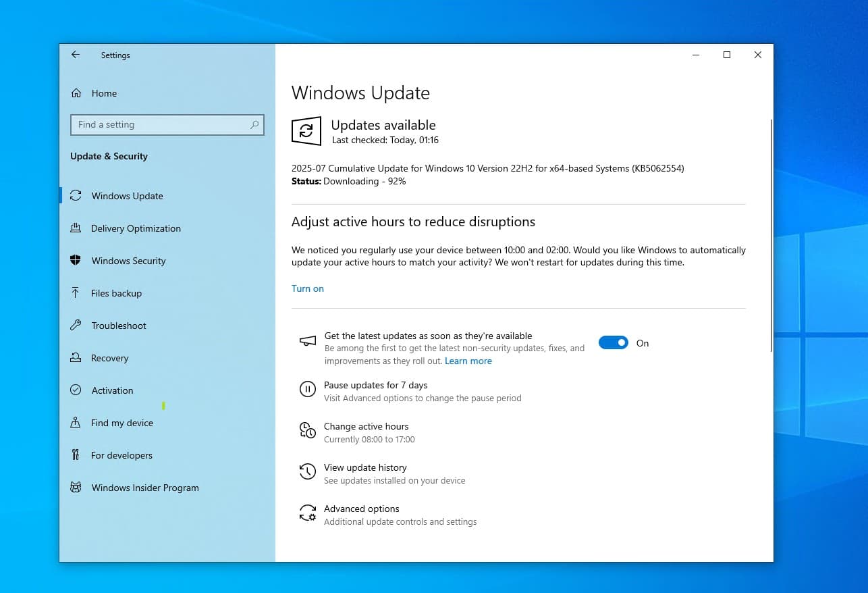Screen dimensions: 868x593
Task: Click the Change active hours icon
Action: pos(307,430)
